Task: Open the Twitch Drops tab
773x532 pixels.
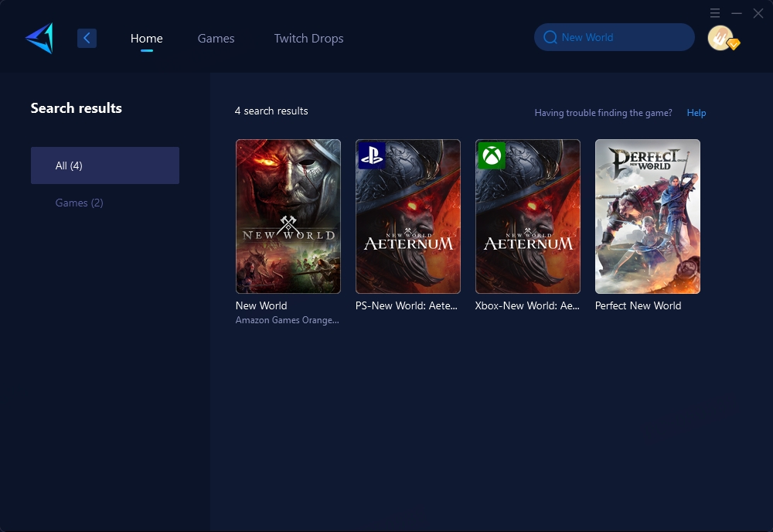Action: pyautogui.click(x=308, y=39)
